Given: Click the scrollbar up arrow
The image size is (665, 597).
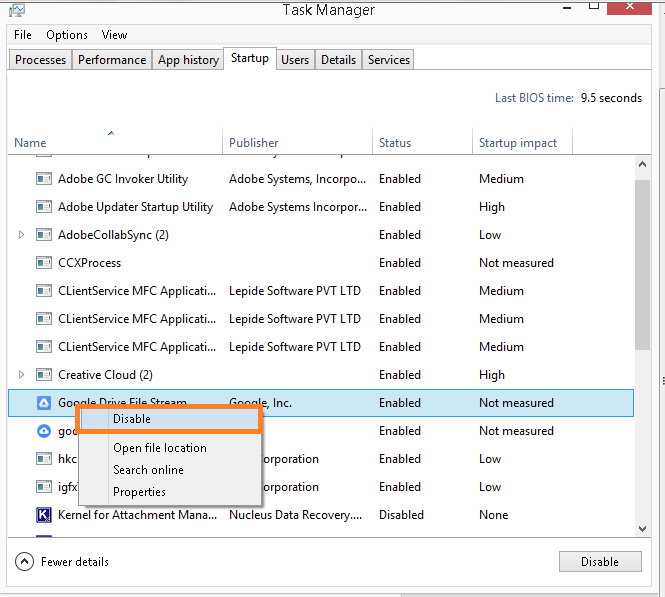Looking at the screenshot, I should pos(642,165).
